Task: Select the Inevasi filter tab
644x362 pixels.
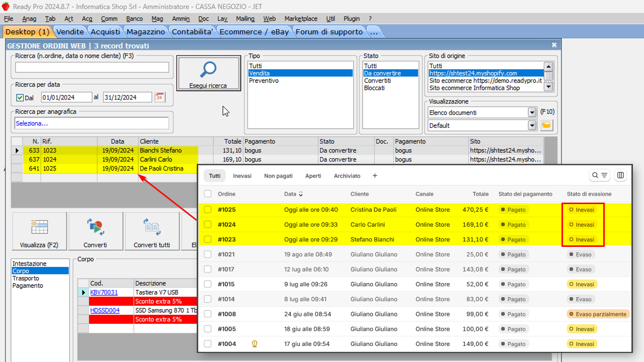Action: [242, 176]
